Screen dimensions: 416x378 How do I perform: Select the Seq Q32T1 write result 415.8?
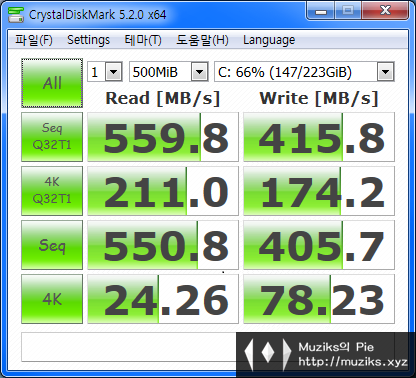click(x=319, y=137)
